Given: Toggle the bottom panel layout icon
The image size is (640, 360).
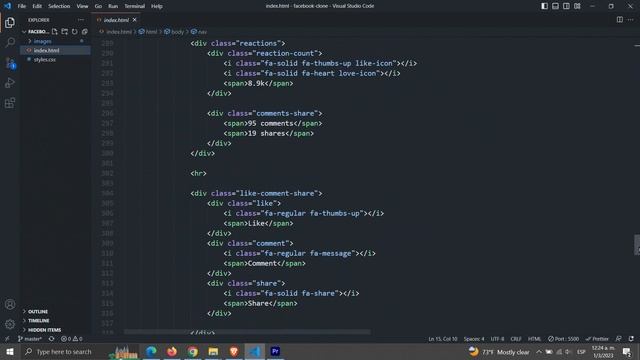Looking at the screenshot, I should click(556, 6).
